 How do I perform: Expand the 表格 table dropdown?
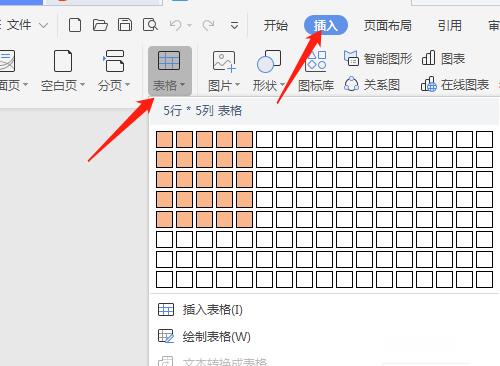[x=170, y=71]
